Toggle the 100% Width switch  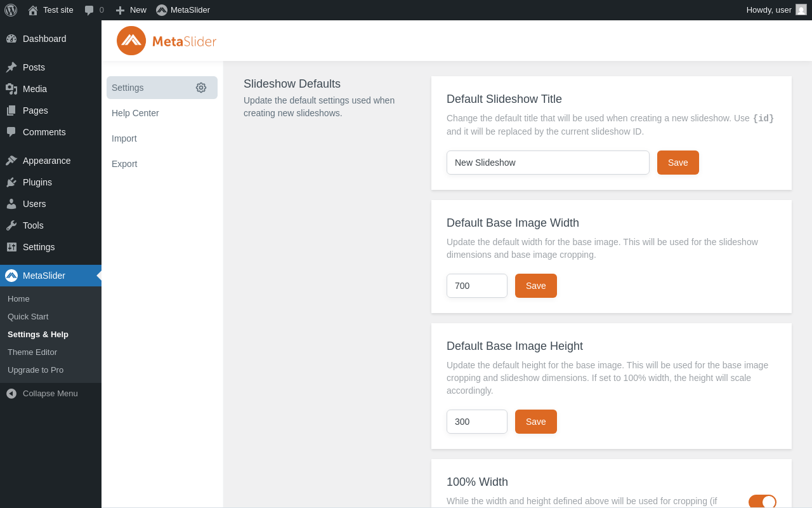click(x=762, y=502)
